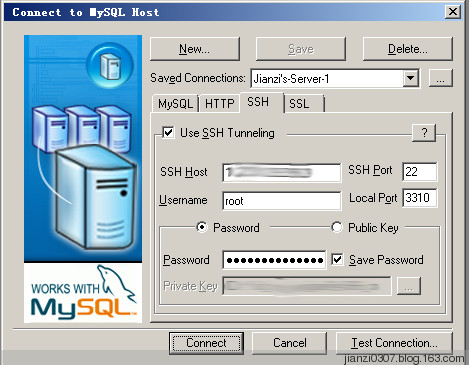Image resolution: width=469 pixels, height=365 pixels.
Task: Select the Password authentication radio button
Action: click(x=202, y=227)
